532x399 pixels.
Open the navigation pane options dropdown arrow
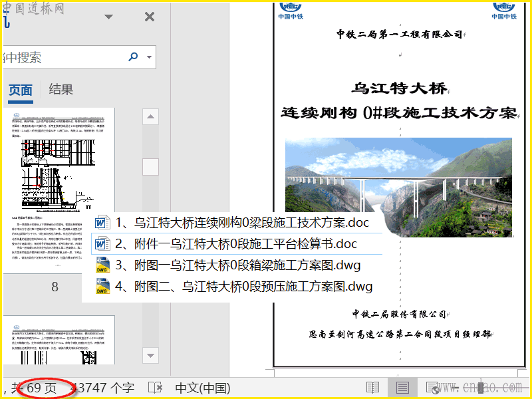coord(108,17)
